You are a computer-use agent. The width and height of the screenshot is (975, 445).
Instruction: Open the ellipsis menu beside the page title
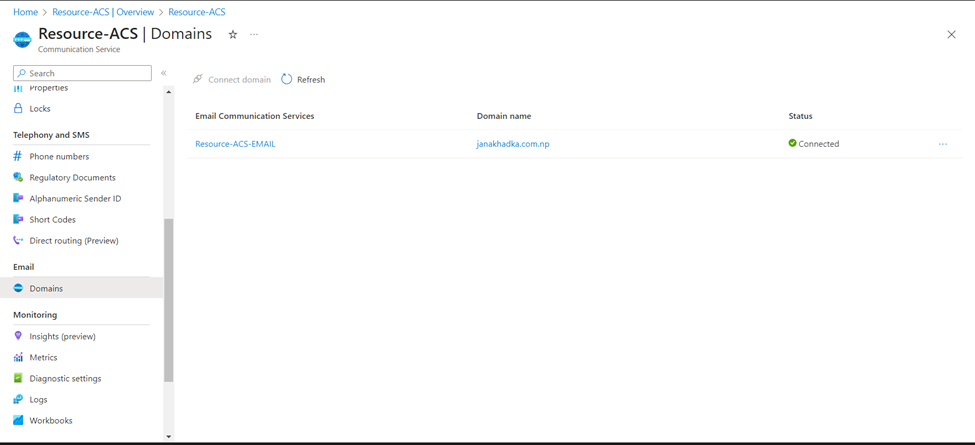[254, 35]
